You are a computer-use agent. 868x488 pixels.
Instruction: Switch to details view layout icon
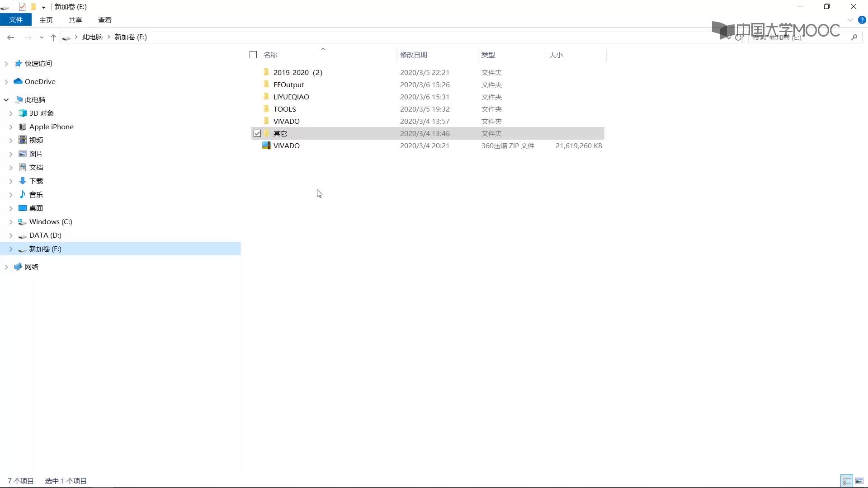tap(847, 481)
